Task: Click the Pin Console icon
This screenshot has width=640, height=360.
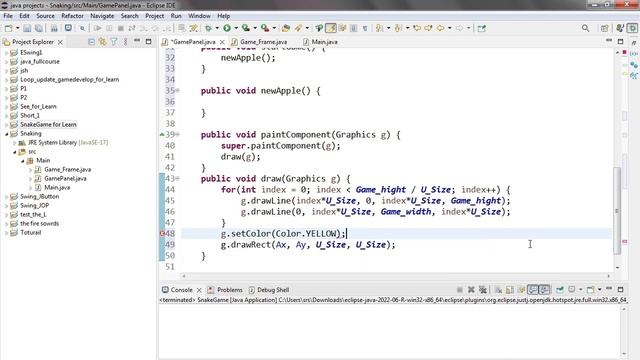Action: click(560, 289)
